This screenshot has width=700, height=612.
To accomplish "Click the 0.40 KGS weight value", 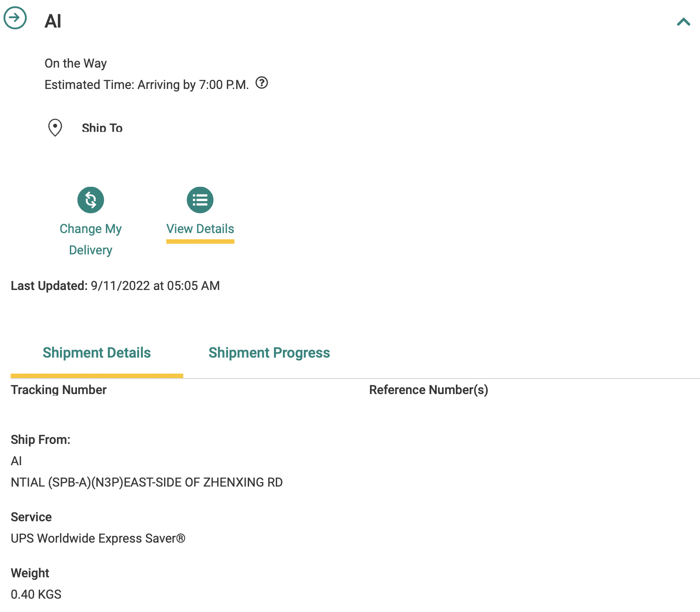I will pyautogui.click(x=36, y=594).
